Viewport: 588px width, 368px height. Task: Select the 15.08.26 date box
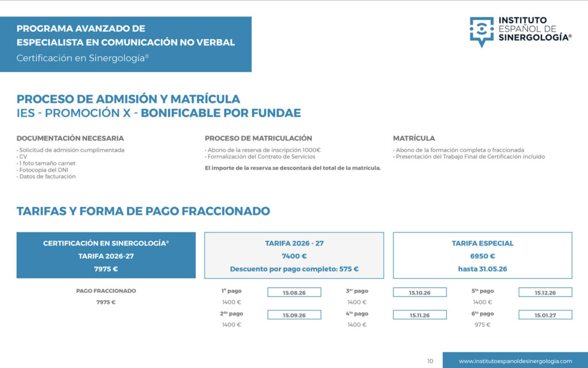(x=295, y=292)
